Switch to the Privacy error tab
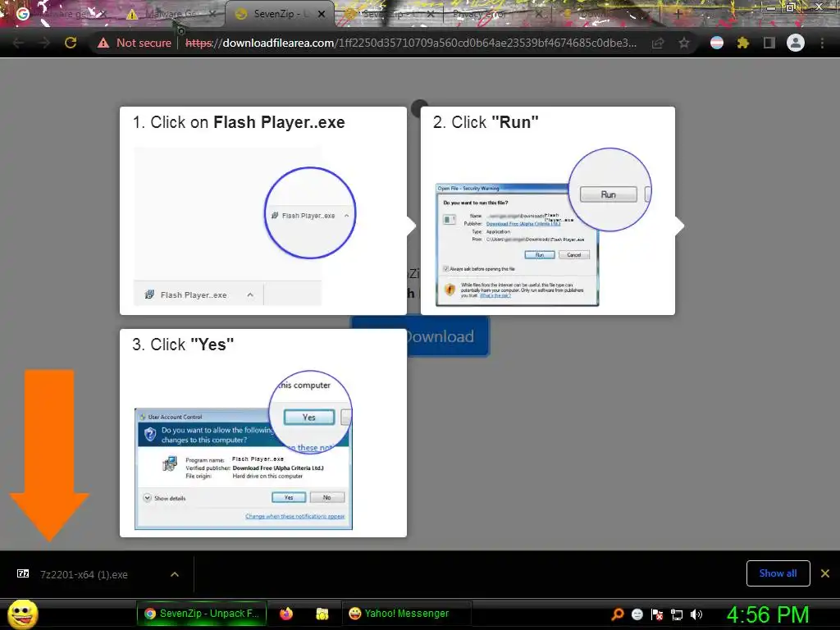Screen dimensions: 840x630 tap(495, 14)
